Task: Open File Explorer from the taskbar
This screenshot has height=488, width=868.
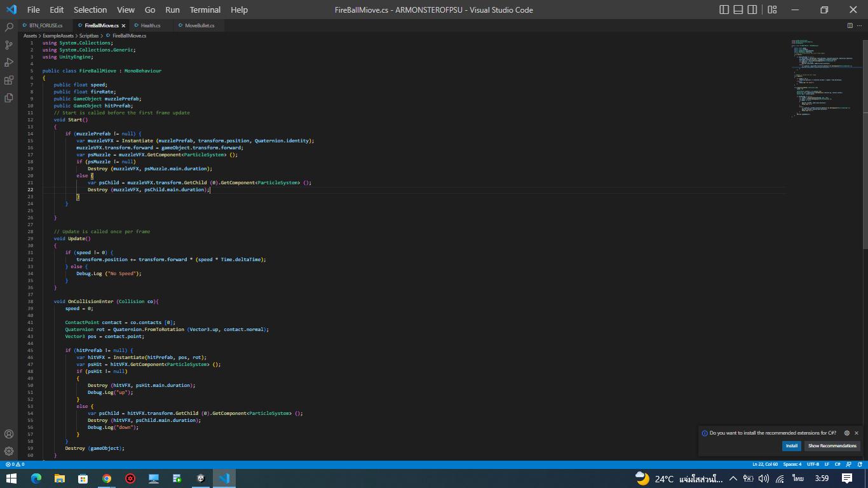Action: [59, 478]
